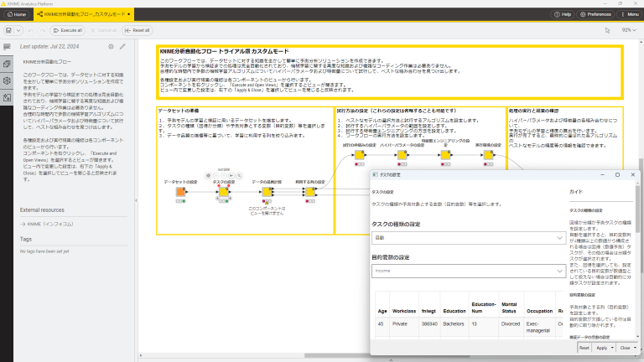
Task: Open the K-AI assistant sidebar panel
Action: pyautogui.click(x=7, y=98)
